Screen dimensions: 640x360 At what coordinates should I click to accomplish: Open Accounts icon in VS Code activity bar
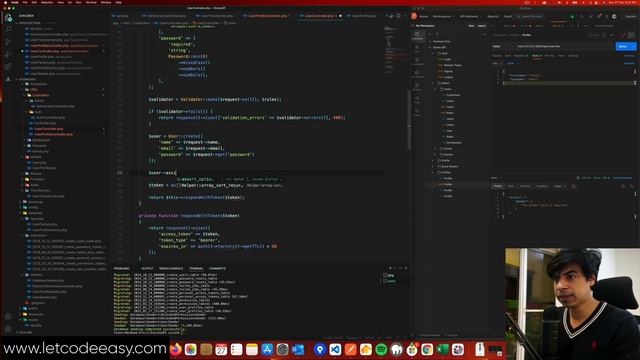[8, 317]
